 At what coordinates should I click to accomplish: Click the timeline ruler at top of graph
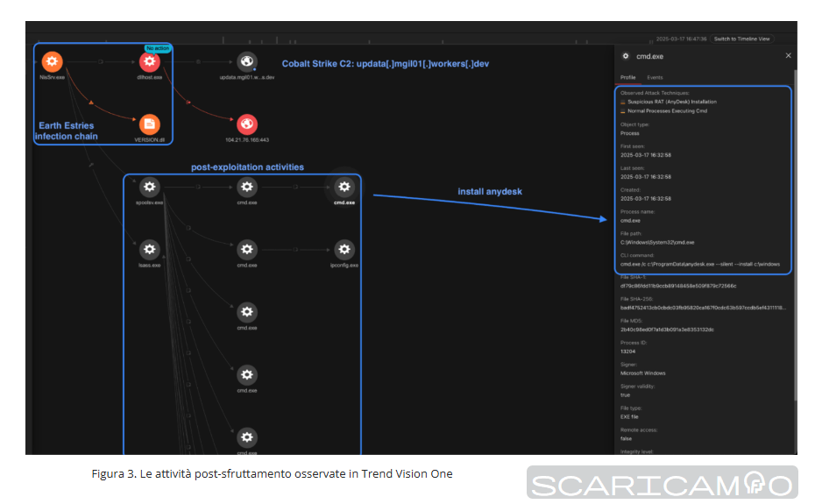pos(351,39)
